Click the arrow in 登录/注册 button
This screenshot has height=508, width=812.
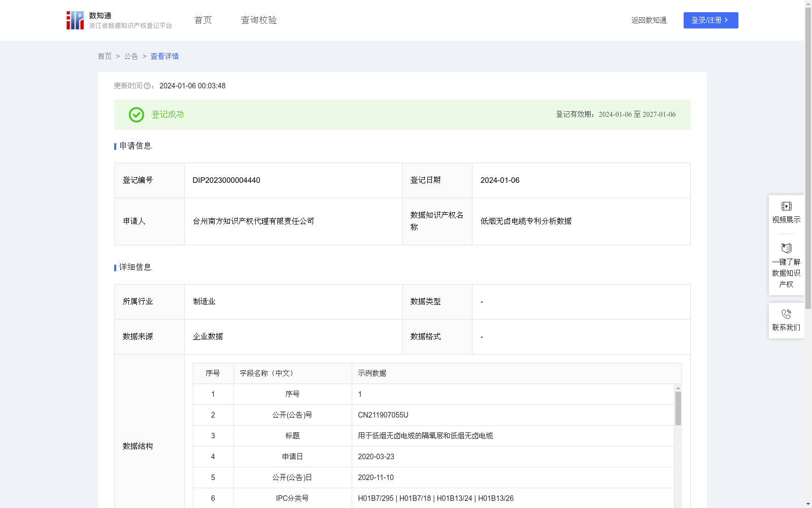727,20
